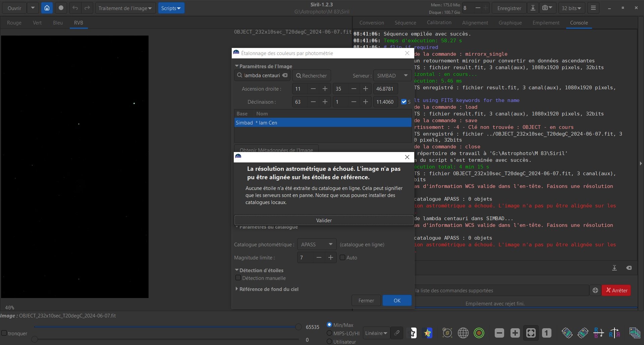Switch to the Empilement tab
The width and height of the screenshot is (644, 345).
[546, 23]
